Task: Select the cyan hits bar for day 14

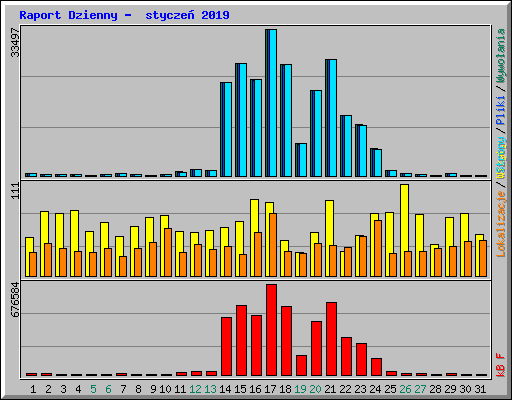Action: 228,130
